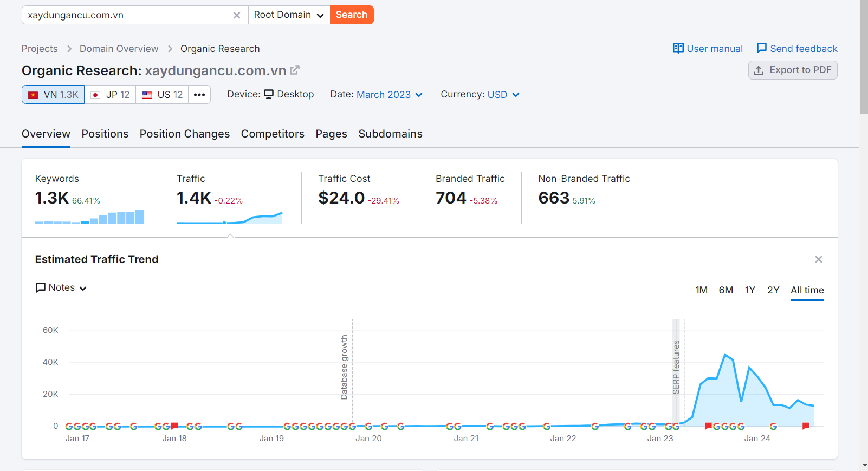Switch to the Competitors tab
Image resolution: width=868 pixels, height=471 pixels.
[x=273, y=134]
